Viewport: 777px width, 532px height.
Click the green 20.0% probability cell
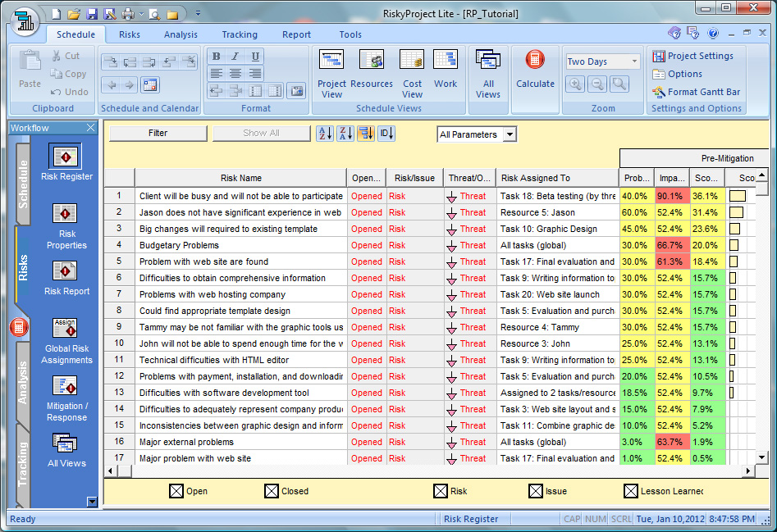coord(637,376)
